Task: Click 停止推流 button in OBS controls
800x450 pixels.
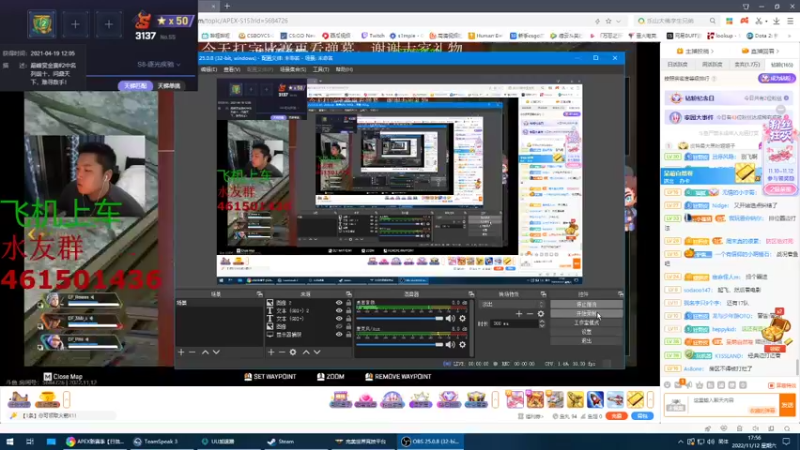Action: coord(586,304)
